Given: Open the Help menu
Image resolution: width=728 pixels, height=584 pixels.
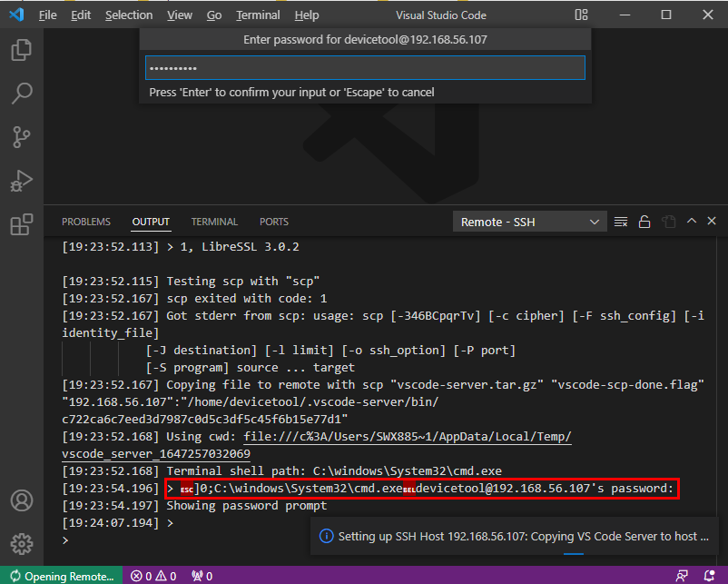Looking at the screenshot, I should (x=307, y=15).
